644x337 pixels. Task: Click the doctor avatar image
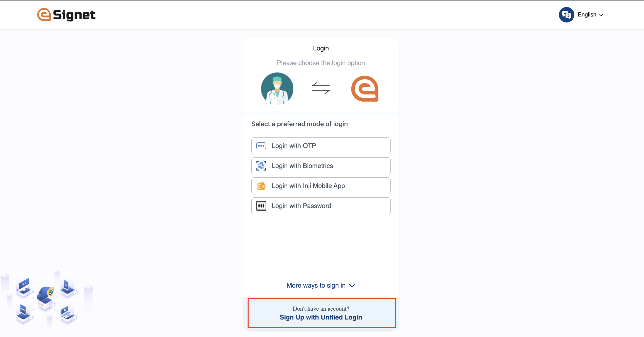277,89
